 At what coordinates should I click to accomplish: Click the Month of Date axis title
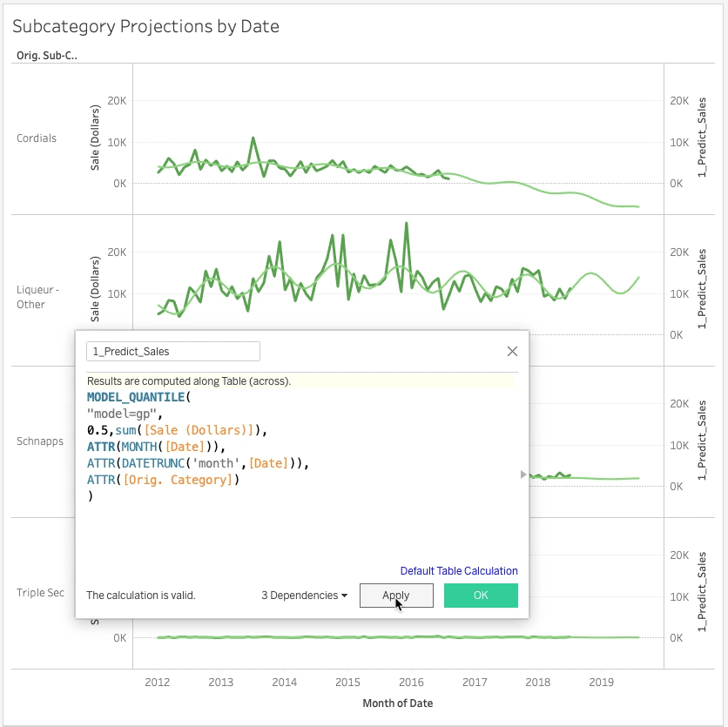tap(397, 703)
